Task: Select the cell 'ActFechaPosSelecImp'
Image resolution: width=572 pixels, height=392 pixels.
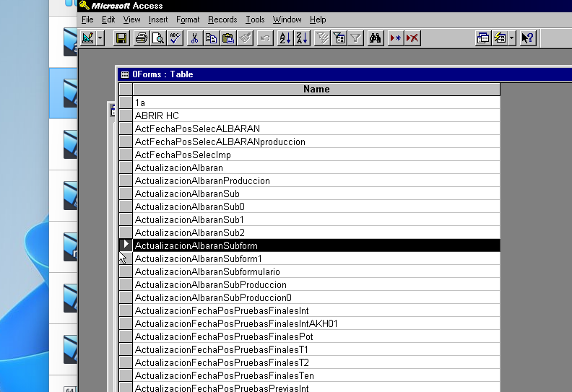Action: (316, 154)
